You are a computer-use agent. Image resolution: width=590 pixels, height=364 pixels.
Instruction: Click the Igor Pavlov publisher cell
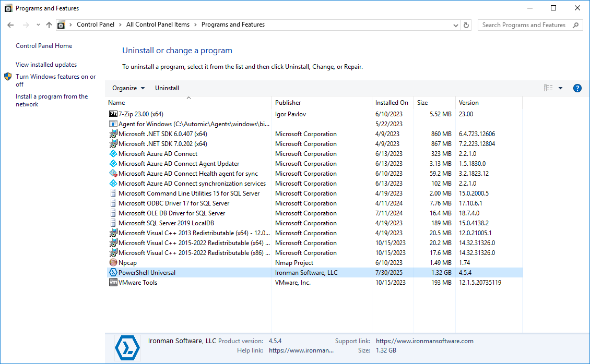[x=290, y=114]
